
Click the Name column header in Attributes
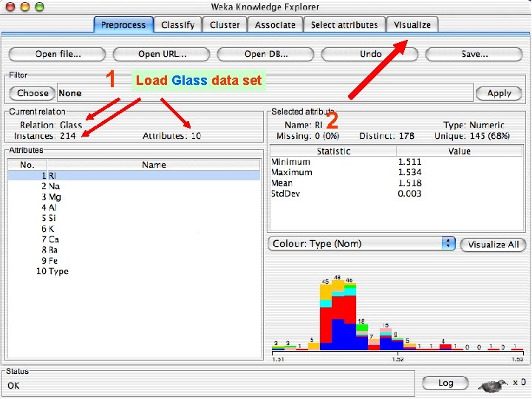pyautogui.click(x=154, y=165)
